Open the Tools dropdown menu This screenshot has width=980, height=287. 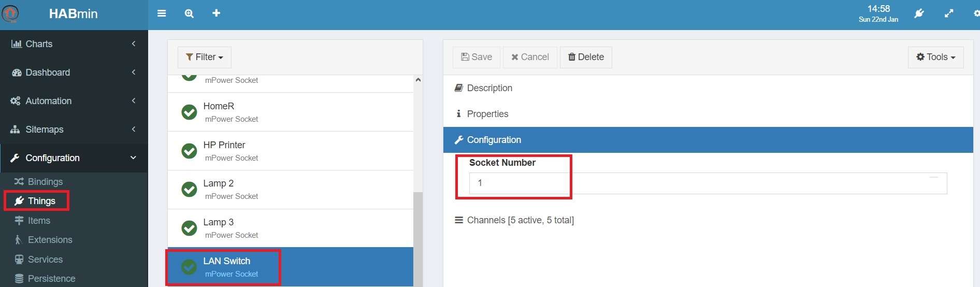pyautogui.click(x=935, y=57)
